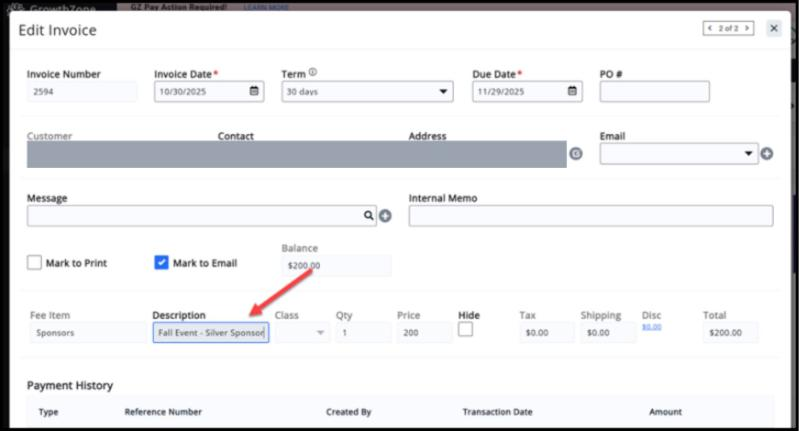This screenshot has width=799, height=431.
Task: Click the Invoice Number field 2594
Action: click(x=82, y=92)
